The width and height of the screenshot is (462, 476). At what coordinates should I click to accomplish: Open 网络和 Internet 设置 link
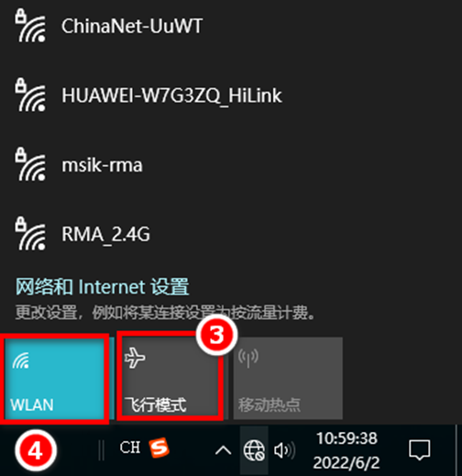click(x=103, y=287)
